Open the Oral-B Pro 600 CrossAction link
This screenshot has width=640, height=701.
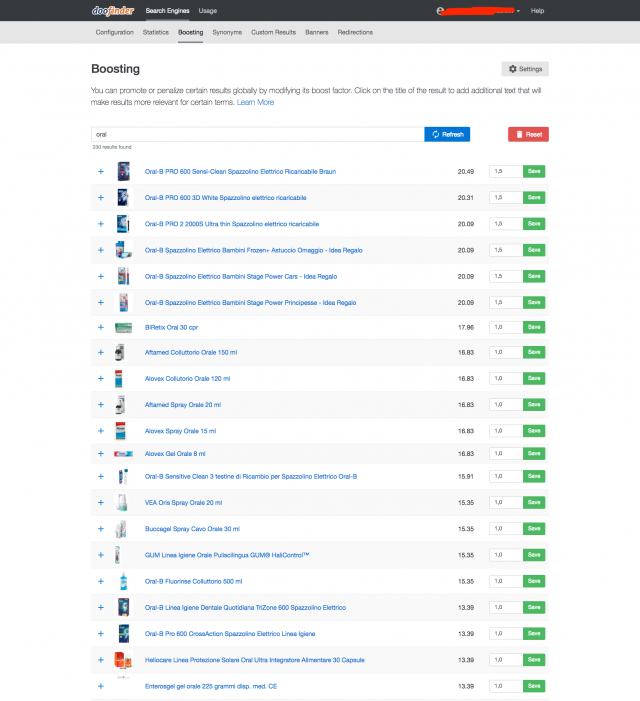(230, 634)
